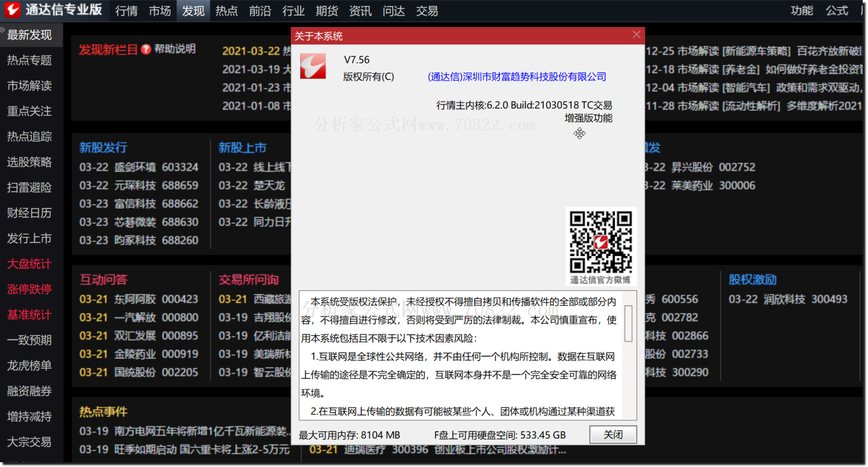Select 一致预期 in the sidebar
The image size is (868, 467).
[x=30, y=340]
